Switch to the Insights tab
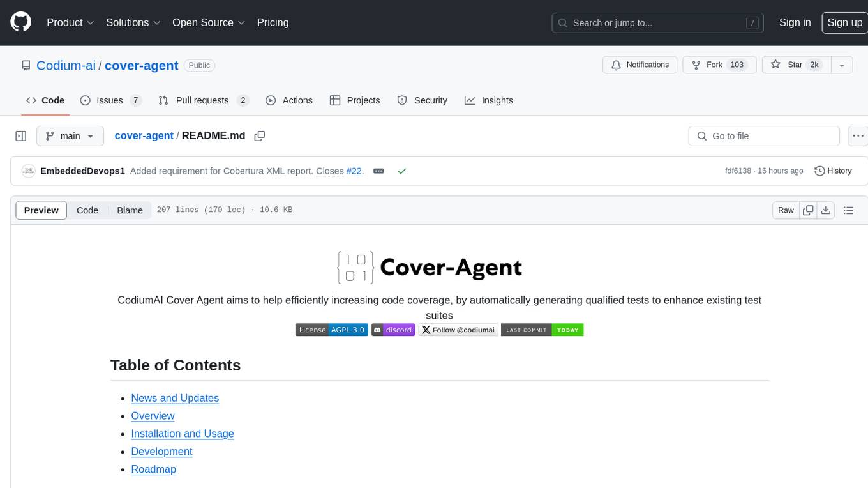Image resolution: width=868 pixels, height=488 pixels. [489, 100]
